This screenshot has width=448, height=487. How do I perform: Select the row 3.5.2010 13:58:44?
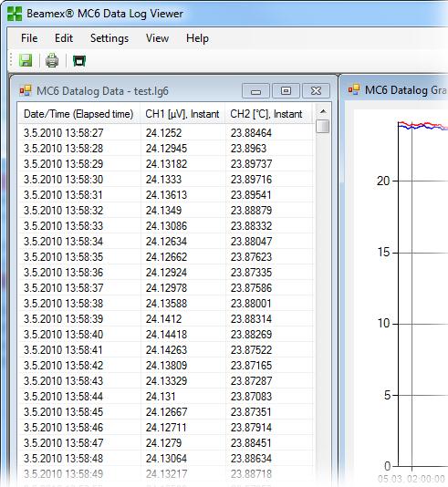pyautogui.click(x=165, y=397)
